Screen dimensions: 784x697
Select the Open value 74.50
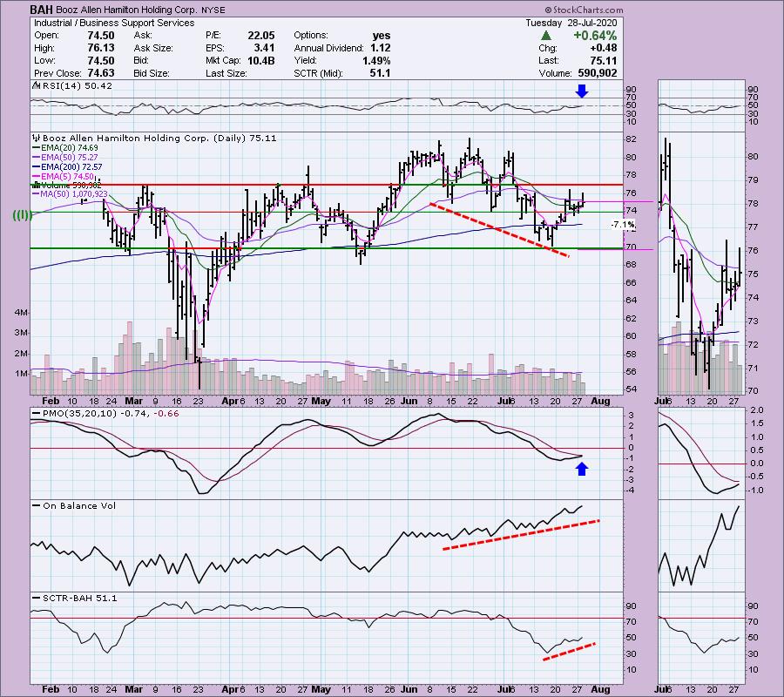[101, 36]
